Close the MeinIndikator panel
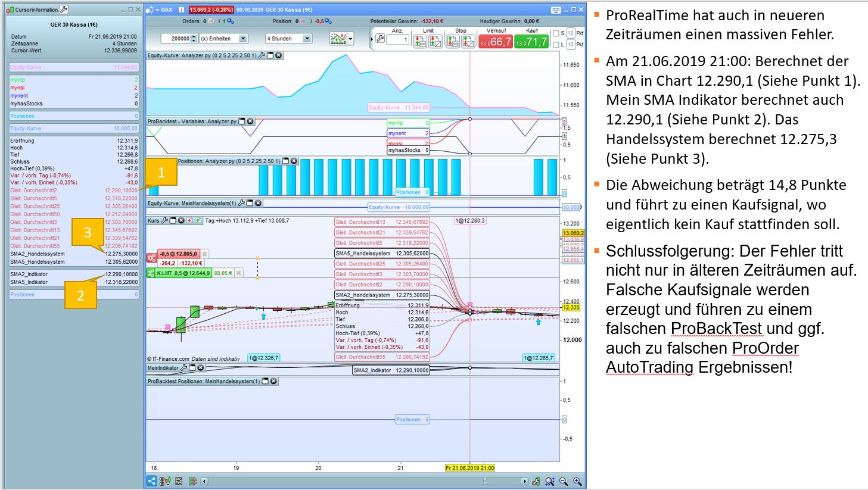Viewport: 868px width, 490px height. (200, 368)
